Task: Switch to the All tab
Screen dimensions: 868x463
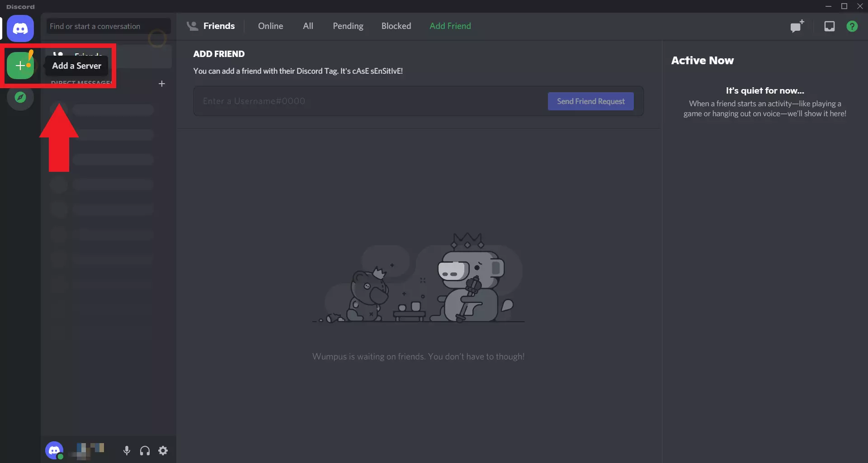Action: [x=308, y=26]
